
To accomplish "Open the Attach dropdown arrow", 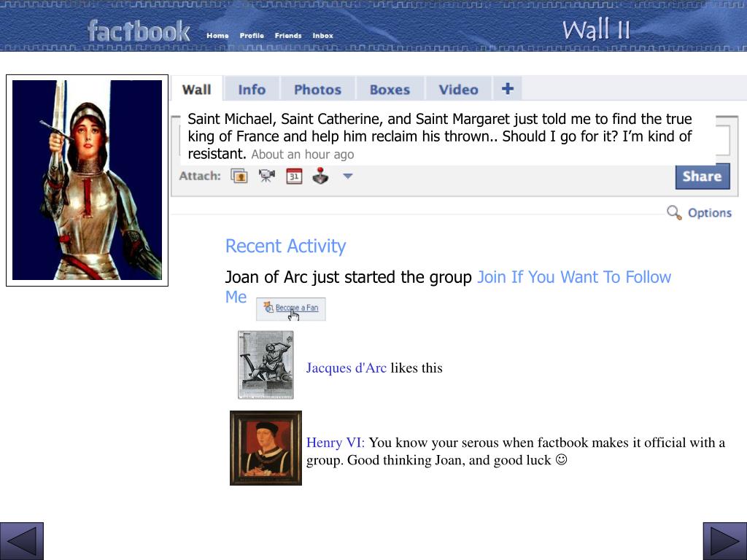I will (x=348, y=176).
